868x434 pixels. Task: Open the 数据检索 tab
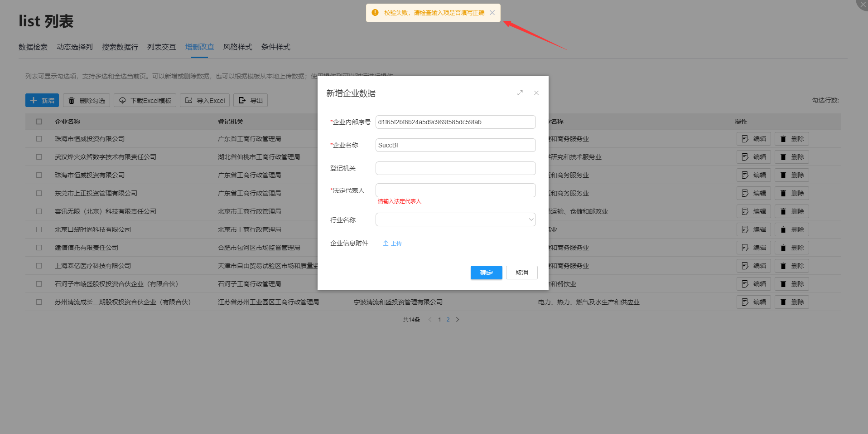click(33, 47)
